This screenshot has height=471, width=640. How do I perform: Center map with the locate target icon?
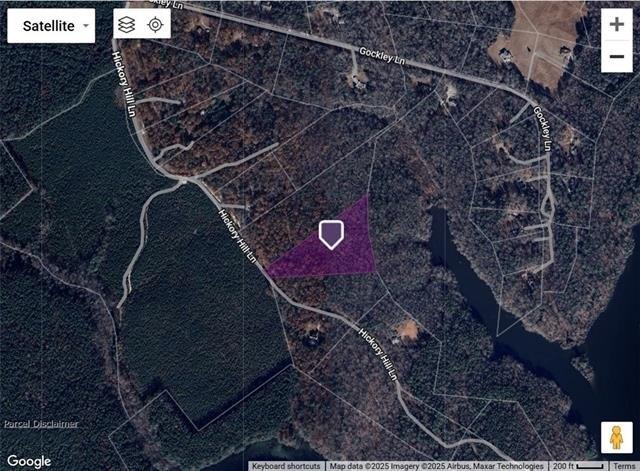[156, 25]
